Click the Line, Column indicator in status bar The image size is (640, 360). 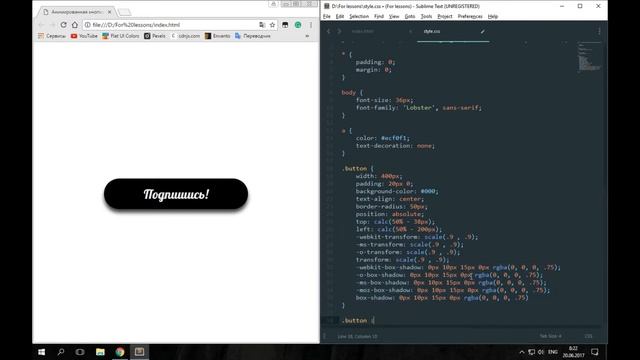357,336
